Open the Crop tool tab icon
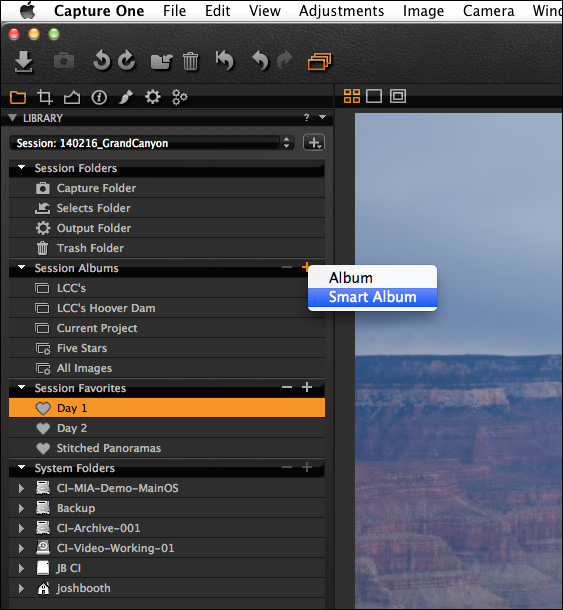563x610 pixels. point(44,97)
